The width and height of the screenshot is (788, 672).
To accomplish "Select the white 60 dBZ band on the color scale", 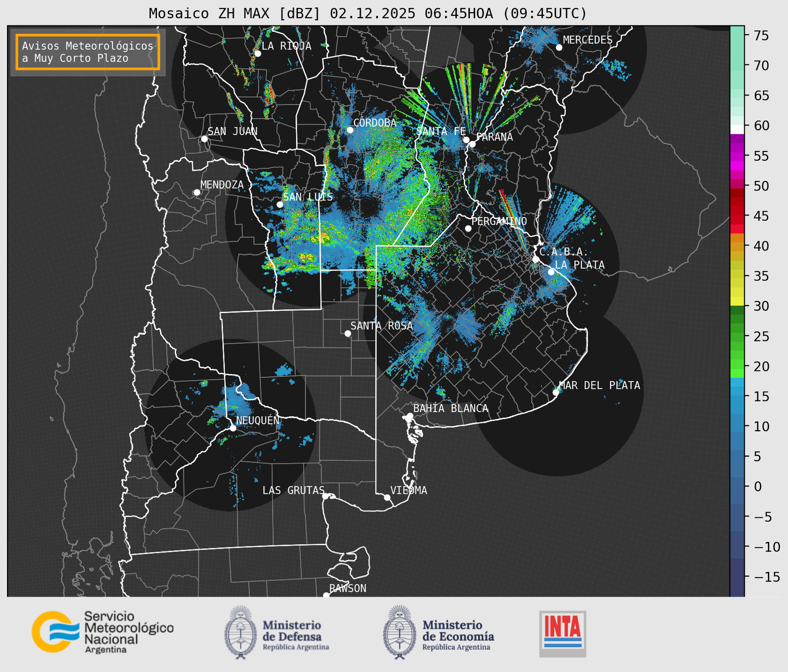I will [x=737, y=129].
